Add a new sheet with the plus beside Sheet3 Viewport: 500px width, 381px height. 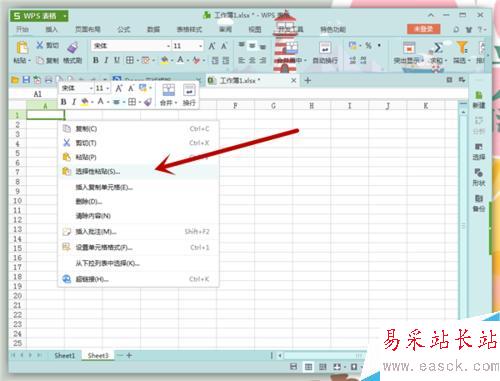coord(129,356)
